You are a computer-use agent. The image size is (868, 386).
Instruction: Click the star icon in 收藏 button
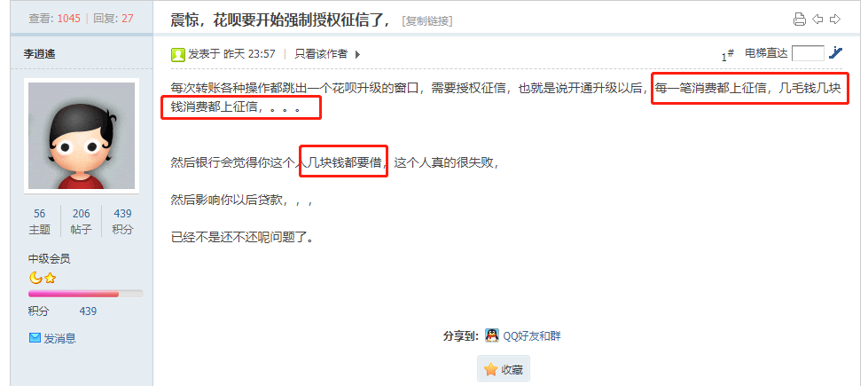(490, 369)
